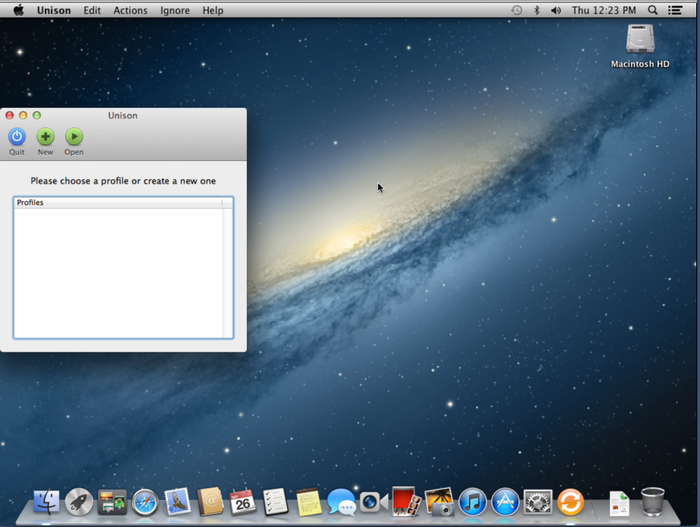The image size is (700, 527).
Task: Click the Quit power icon in Unison
Action: [17, 137]
